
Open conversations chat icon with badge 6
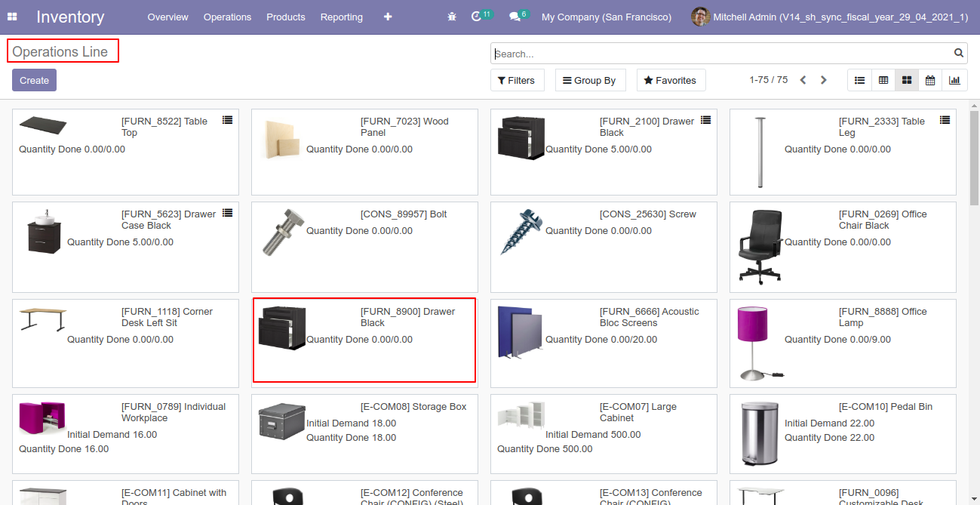click(518, 16)
